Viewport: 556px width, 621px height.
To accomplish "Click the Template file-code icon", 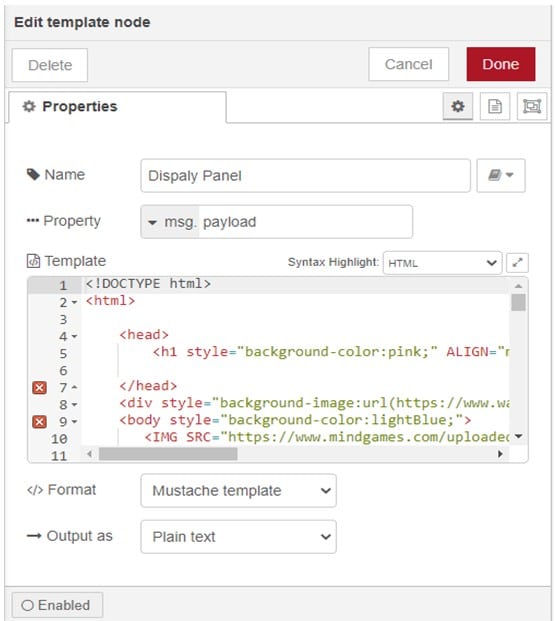I will (x=33, y=261).
